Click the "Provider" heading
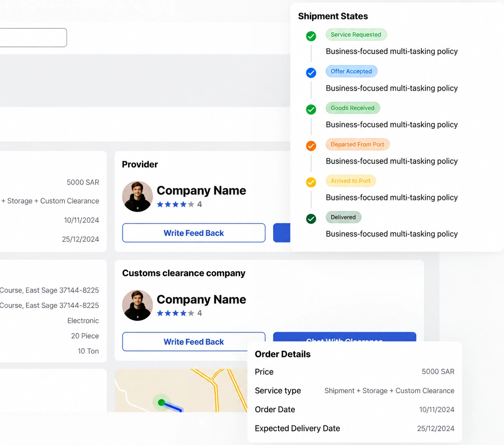Screen dimensions: 504x445 point(140,164)
